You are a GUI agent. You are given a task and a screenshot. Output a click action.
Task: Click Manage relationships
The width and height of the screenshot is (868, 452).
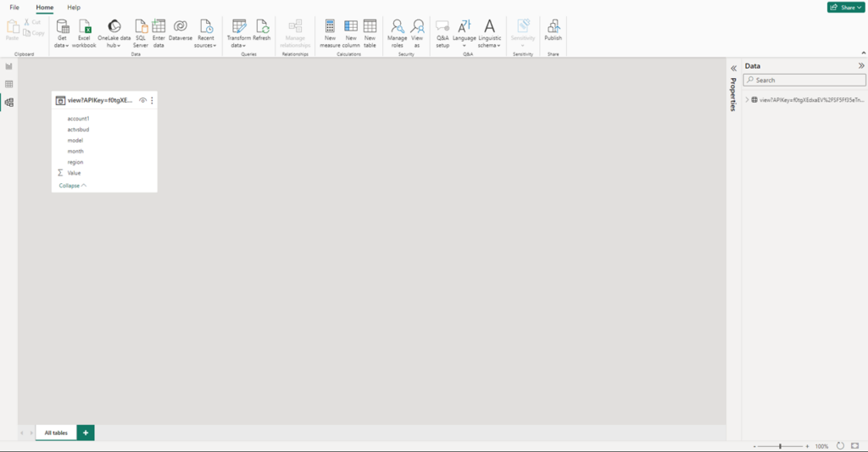295,34
